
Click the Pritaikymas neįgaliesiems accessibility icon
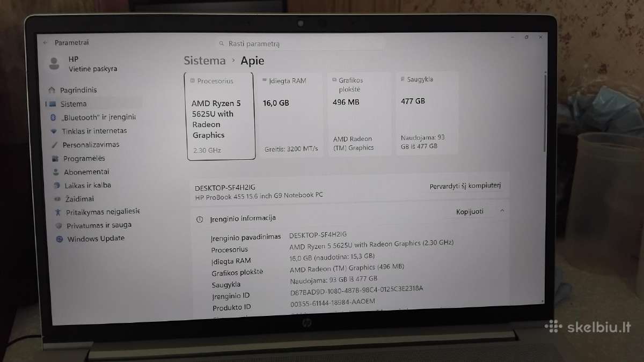(58, 212)
